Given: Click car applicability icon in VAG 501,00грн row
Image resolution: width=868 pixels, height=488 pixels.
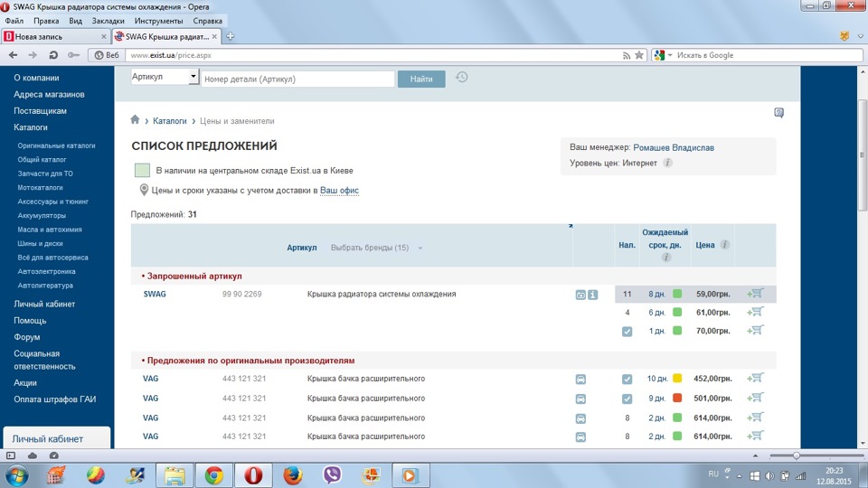Looking at the screenshot, I should point(580,399).
